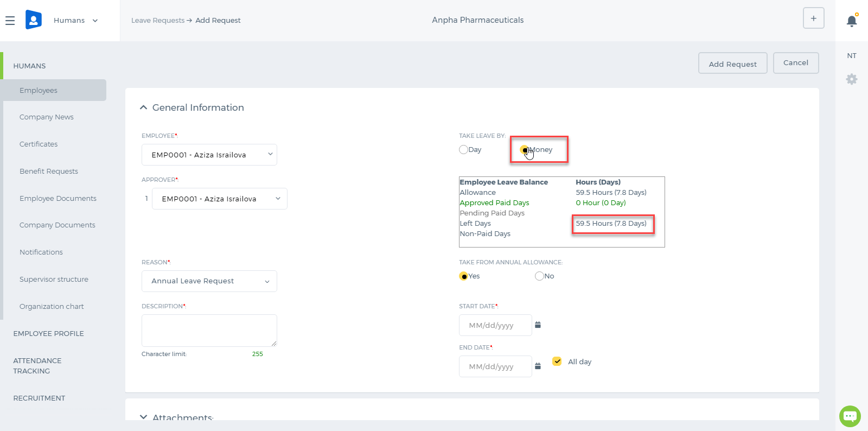Open the notifications bell icon

tap(852, 21)
